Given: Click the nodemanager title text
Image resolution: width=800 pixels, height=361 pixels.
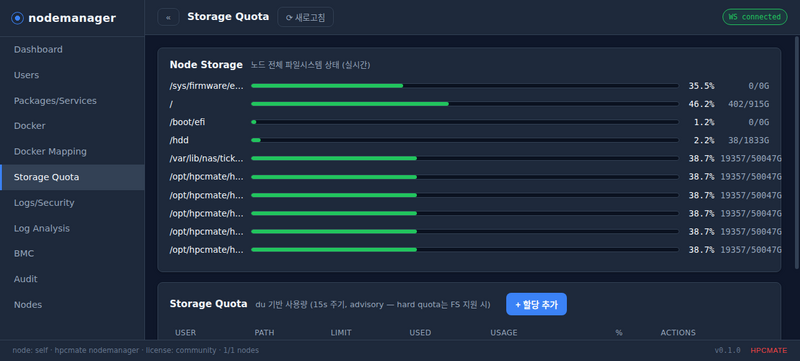Looking at the screenshot, I should (72, 18).
